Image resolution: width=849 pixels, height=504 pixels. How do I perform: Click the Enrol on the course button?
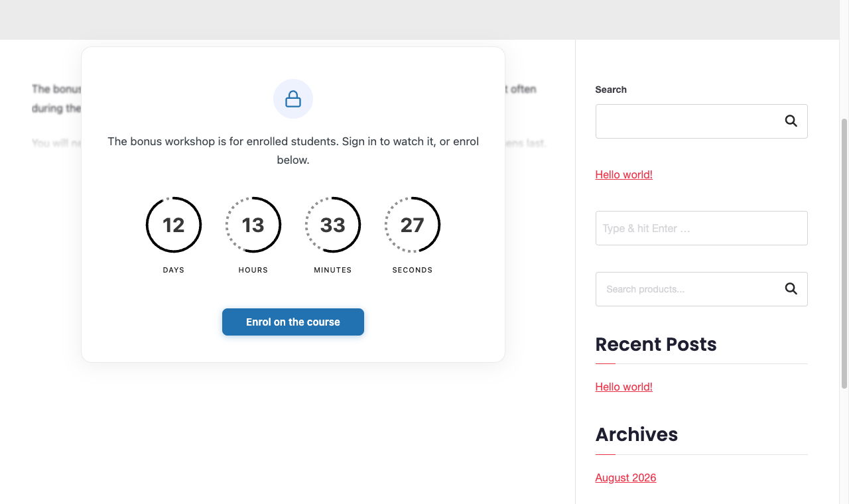point(293,322)
